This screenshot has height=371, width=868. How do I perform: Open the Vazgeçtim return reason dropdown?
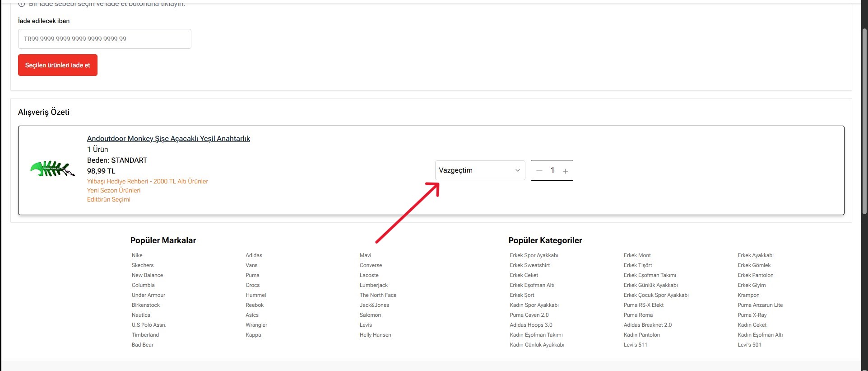[480, 170]
